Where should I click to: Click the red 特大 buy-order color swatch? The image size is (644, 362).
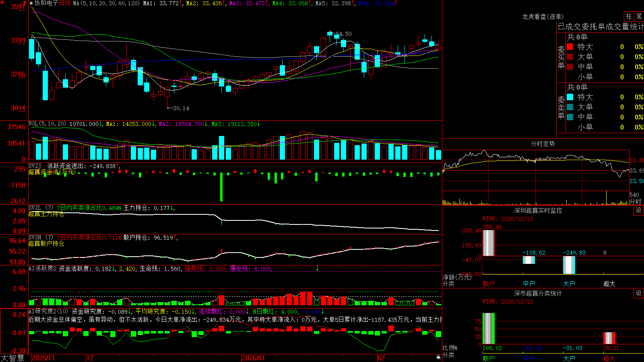coord(570,47)
